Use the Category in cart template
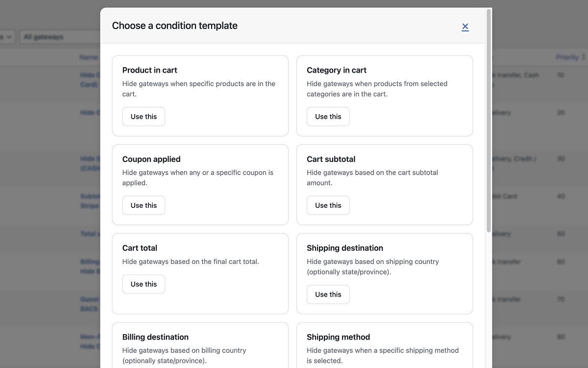This screenshot has width=588, height=368. tap(328, 116)
